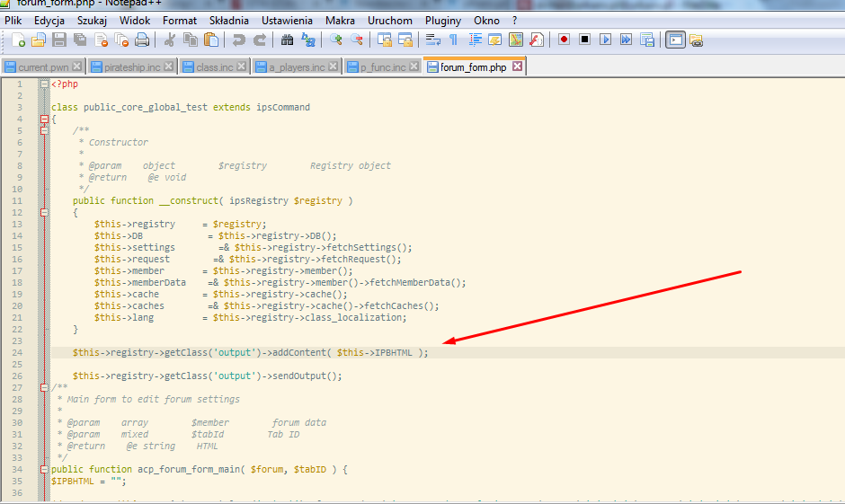This screenshot has width=845, height=504.
Task: Click the Zoom in magnifier icon
Action: 335,40
